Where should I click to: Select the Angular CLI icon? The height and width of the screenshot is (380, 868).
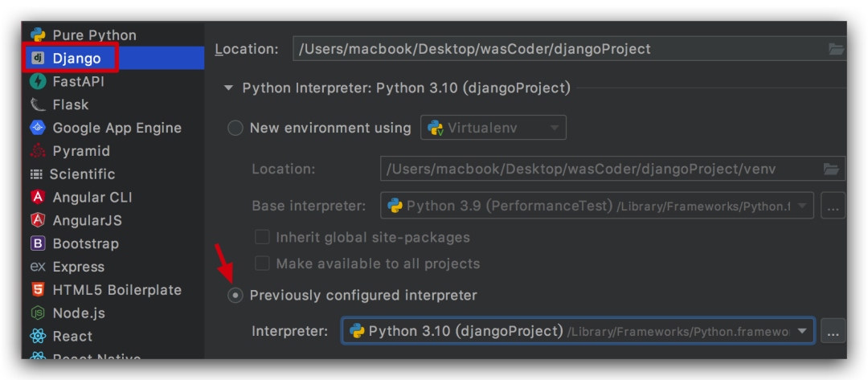click(37, 198)
